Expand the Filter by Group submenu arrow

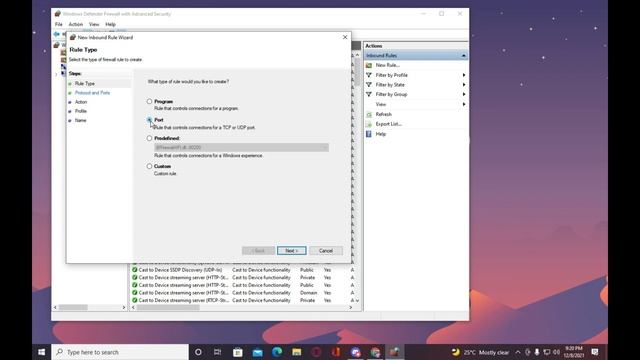pos(464,94)
